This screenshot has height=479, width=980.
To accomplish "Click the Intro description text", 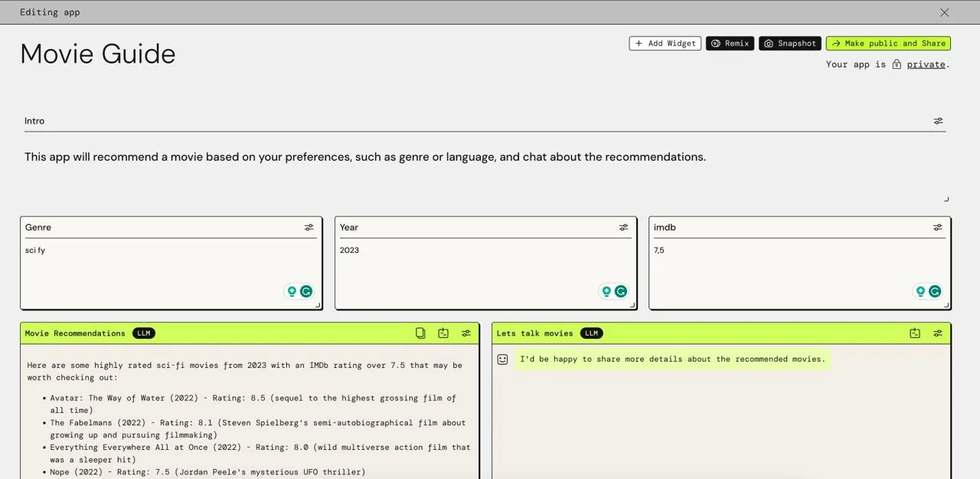I will coord(365,157).
